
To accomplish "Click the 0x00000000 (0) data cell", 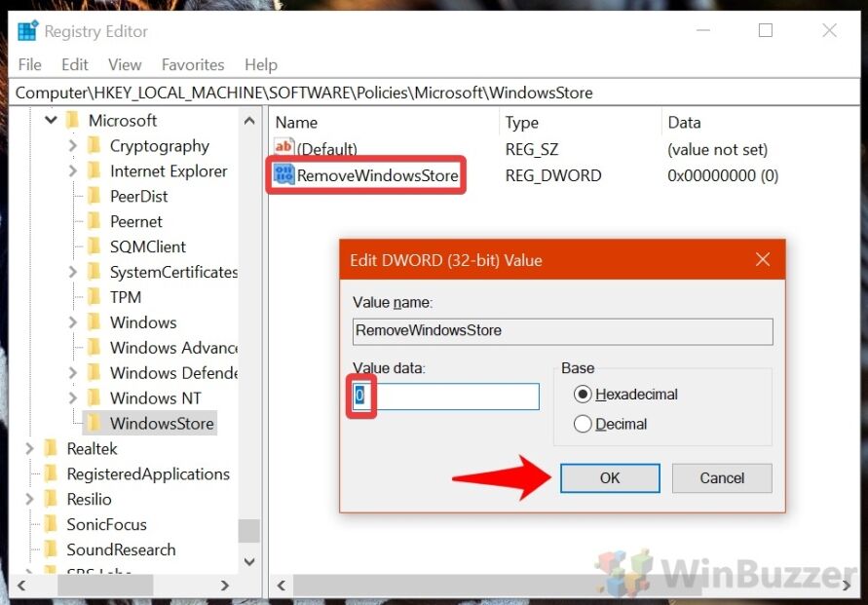I will click(x=723, y=175).
